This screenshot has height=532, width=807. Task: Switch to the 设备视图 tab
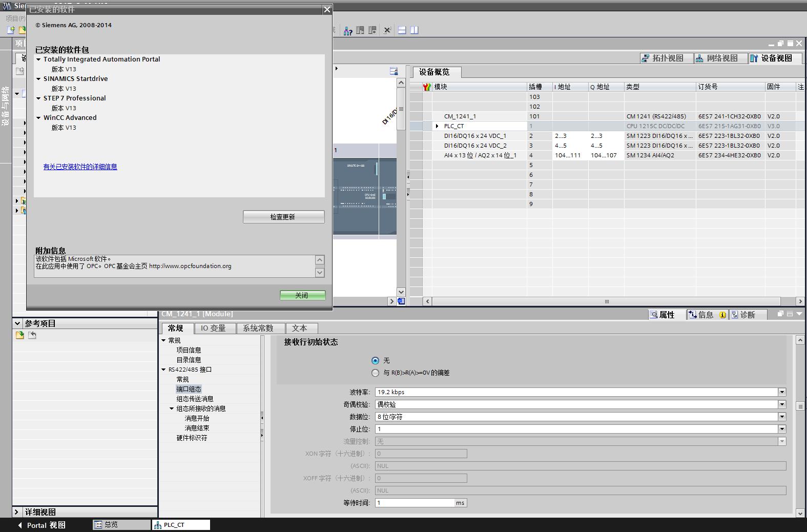tap(775, 58)
